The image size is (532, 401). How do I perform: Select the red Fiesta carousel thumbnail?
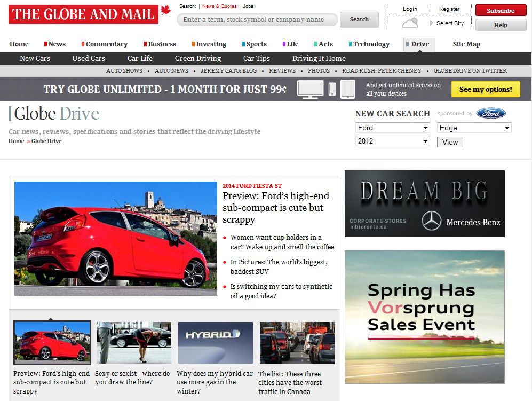[52, 343]
